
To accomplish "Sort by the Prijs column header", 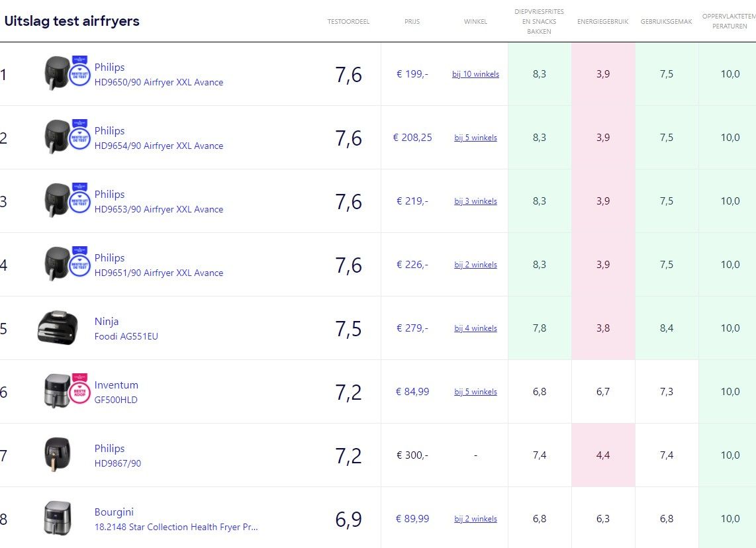I will 412,22.
